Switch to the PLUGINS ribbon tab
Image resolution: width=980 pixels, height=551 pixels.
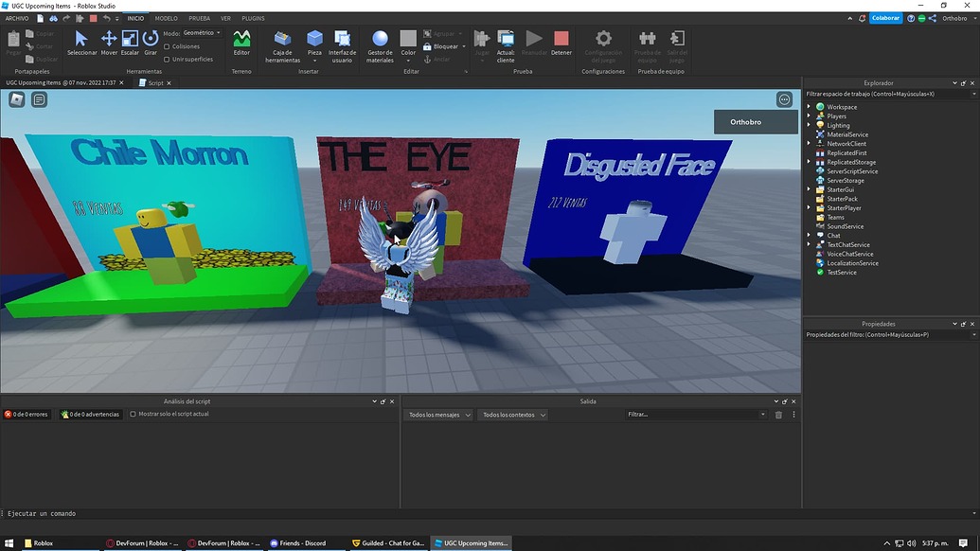pos(253,18)
